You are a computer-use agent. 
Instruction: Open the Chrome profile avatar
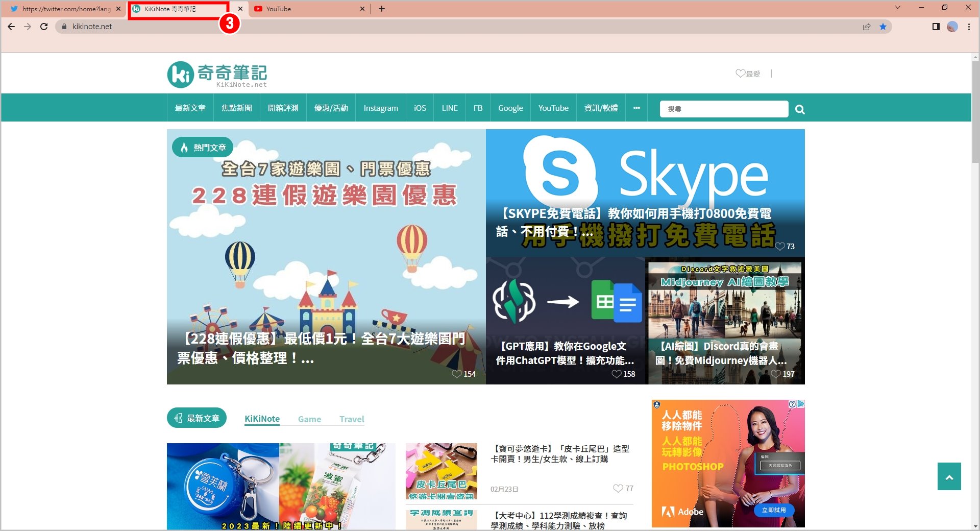(x=952, y=27)
